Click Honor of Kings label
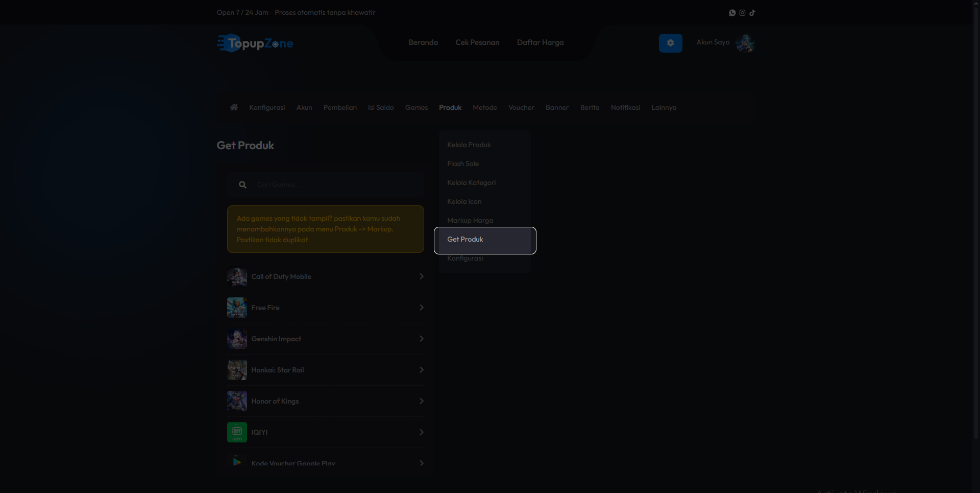980x493 pixels. point(275,401)
